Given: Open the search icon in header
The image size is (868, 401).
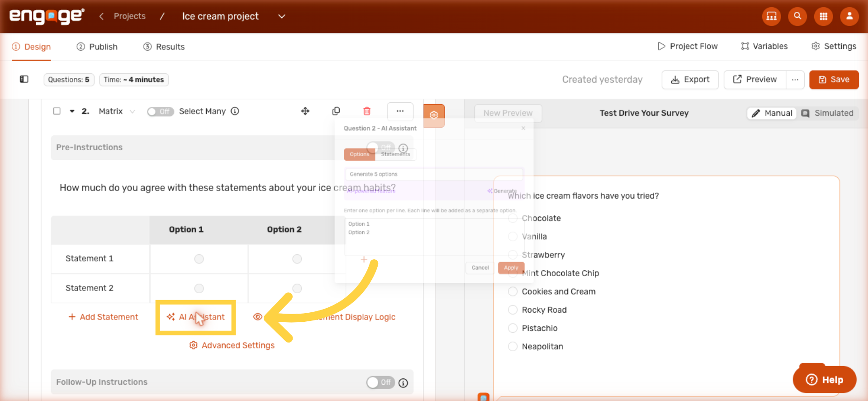Looking at the screenshot, I should pyautogui.click(x=797, y=16).
